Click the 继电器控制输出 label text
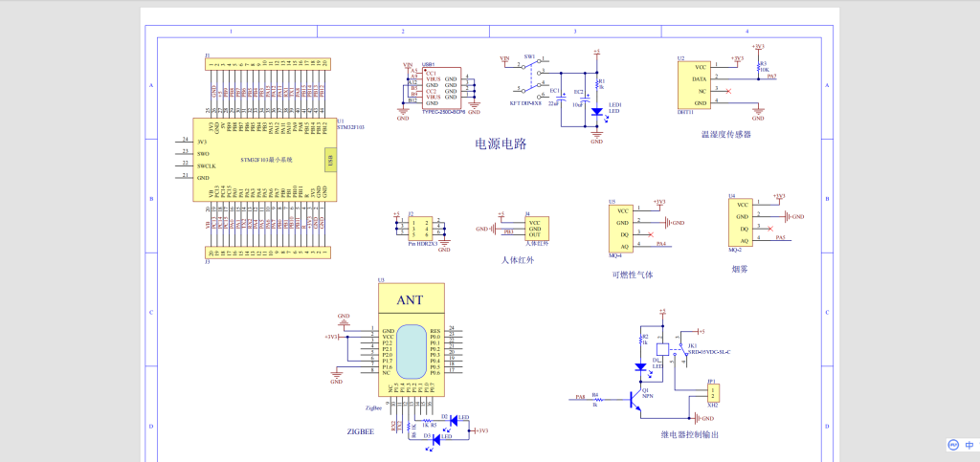 [689, 434]
